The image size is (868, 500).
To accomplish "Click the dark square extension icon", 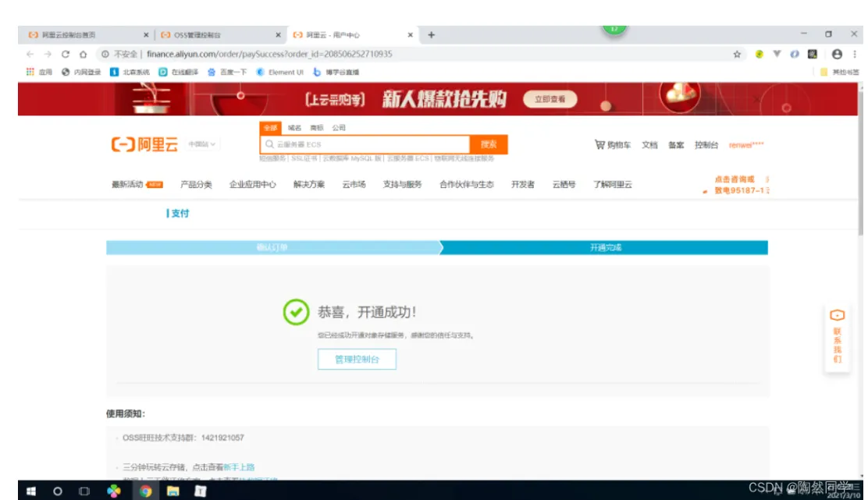I will click(x=812, y=54).
